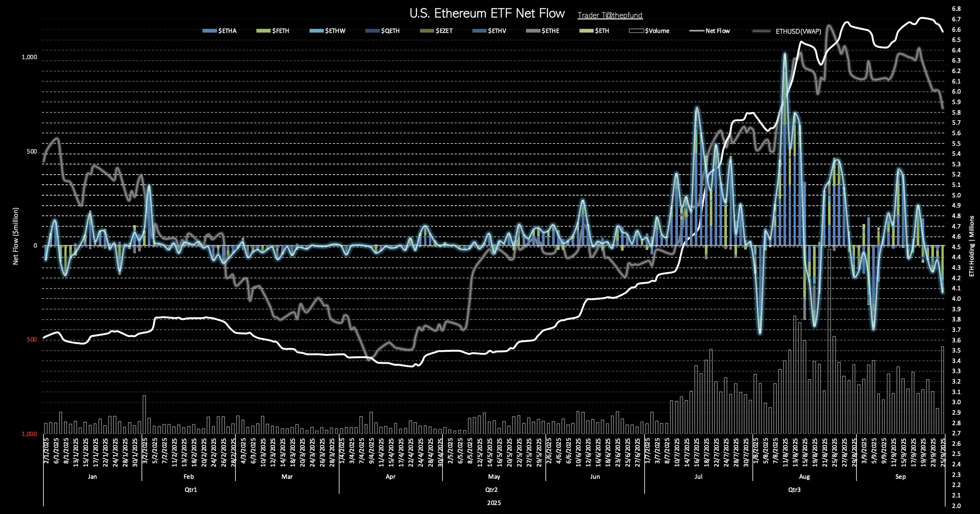980x514 pixels.
Task: Select the $EZET legend entry
Action: [444, 31]
